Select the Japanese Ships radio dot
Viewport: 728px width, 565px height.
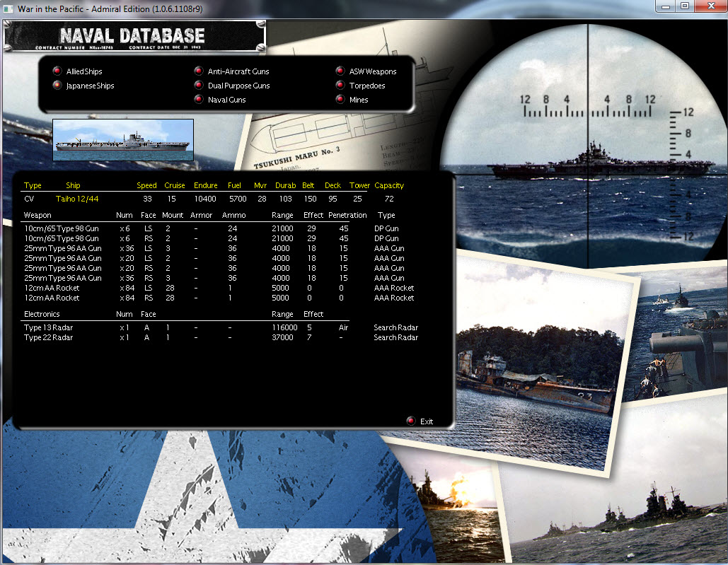(57, 85)
